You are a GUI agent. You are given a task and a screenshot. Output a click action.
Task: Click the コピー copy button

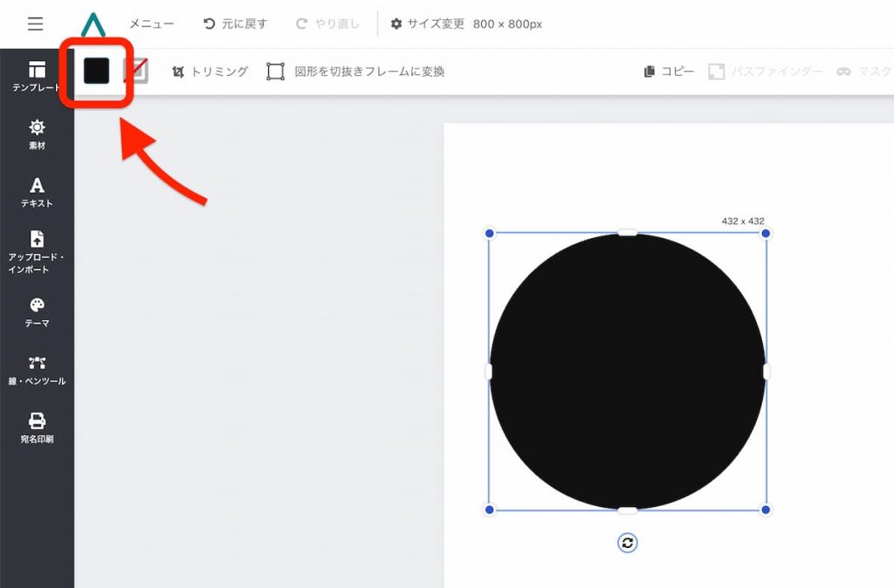coord(669,72)
